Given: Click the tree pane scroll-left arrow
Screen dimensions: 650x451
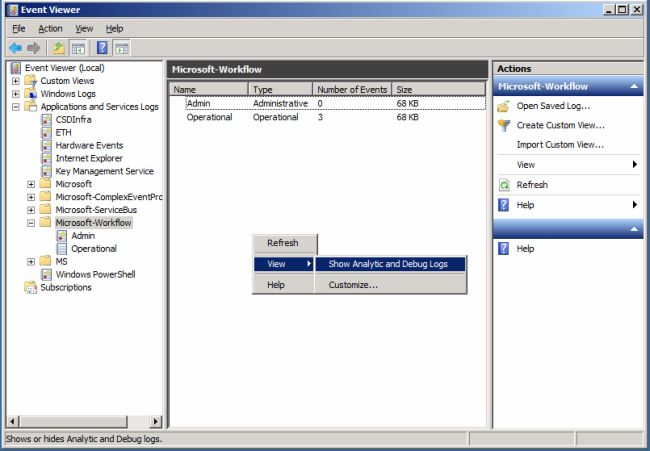Looking at the screenshot, I should click(x=12, y=422).
